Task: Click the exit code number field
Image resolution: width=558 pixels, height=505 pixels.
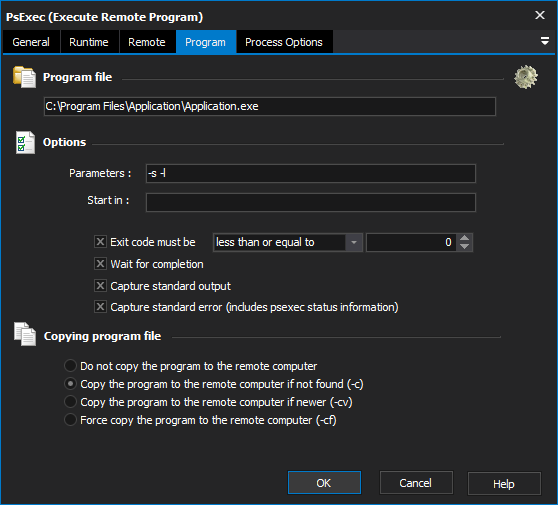Action: coord(411,242)
